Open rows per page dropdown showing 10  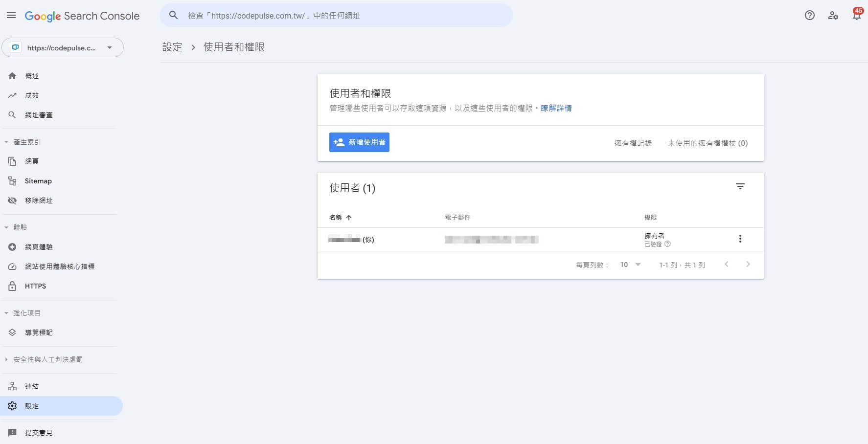click(631, 265)
